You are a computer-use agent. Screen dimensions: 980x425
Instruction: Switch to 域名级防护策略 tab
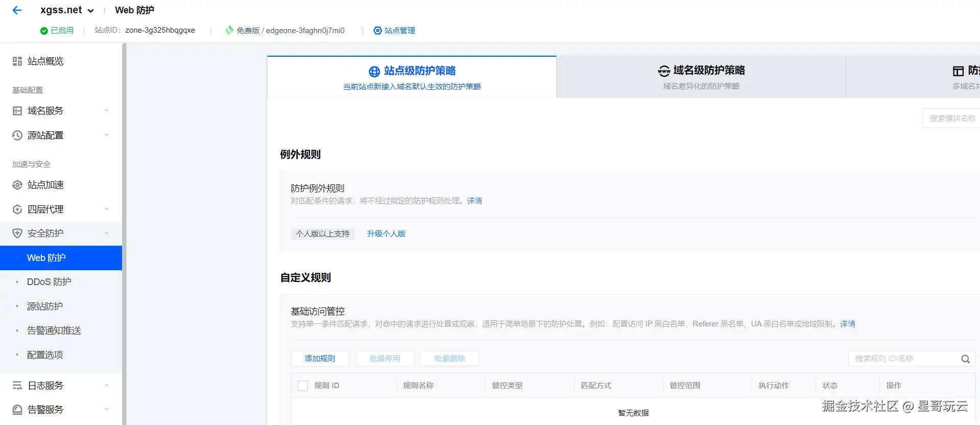point(701,77)
